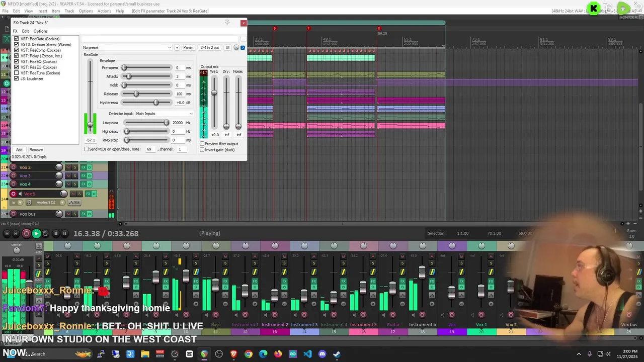
Task: Click the FX wet/dry mix knob
Action: (x=236, y=48)
